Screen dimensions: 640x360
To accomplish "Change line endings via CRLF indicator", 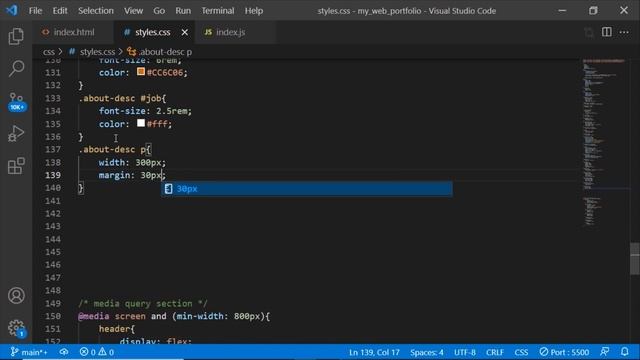I will (495, 352).
